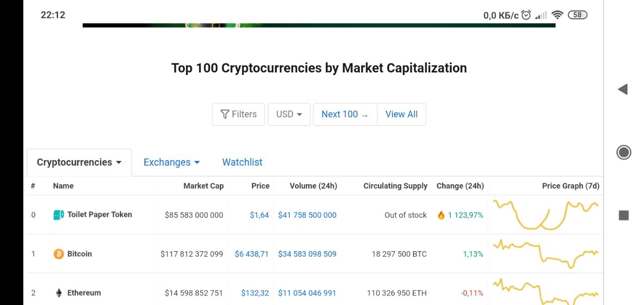This screenshot has width=644, height=305.
Task: Click Bitcoin price $6 438,71 link
Action: [252, 254]
